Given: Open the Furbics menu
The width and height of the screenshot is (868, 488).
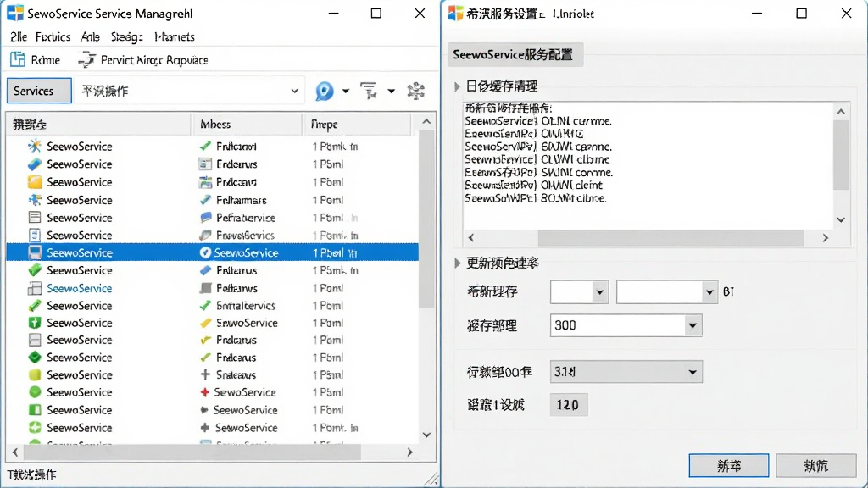Looking at the screenshot, I should pos(53,36).
